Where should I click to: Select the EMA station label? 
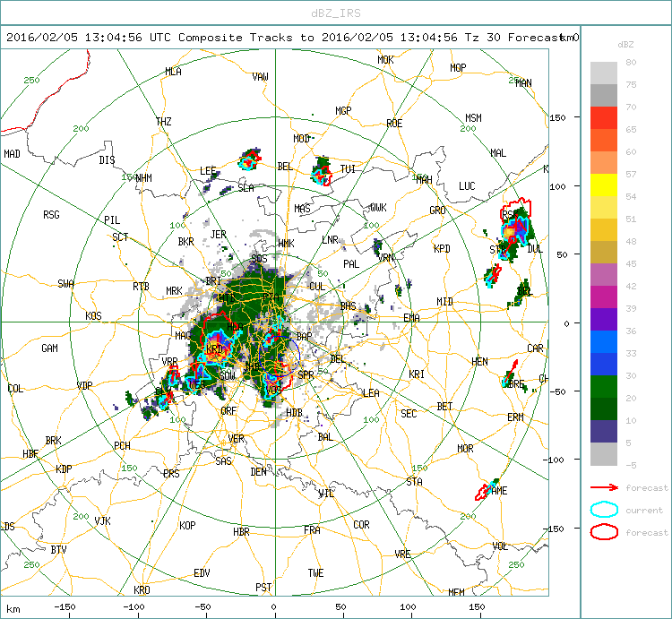coord(411,317)
